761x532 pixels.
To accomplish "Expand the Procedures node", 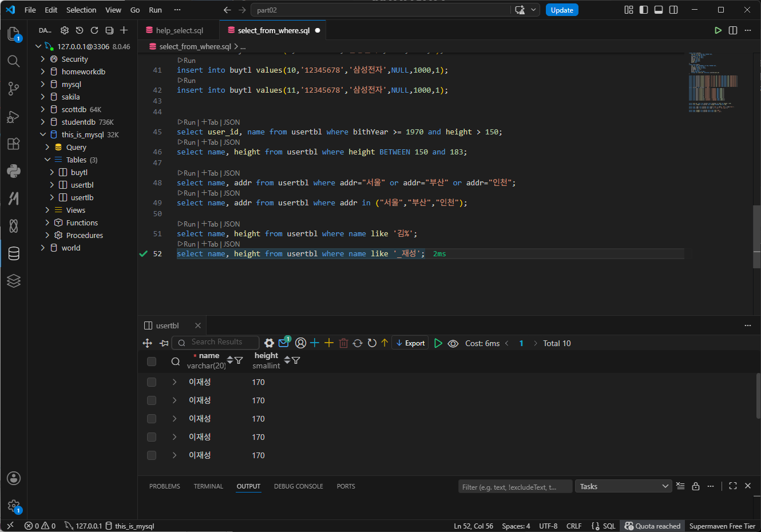I will (47, 235).
